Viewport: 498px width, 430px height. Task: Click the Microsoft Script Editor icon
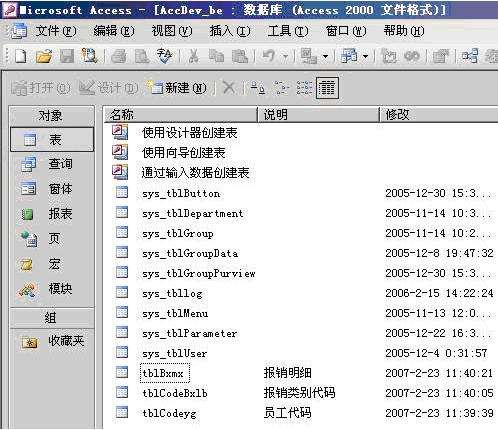(x=412, y=56)
